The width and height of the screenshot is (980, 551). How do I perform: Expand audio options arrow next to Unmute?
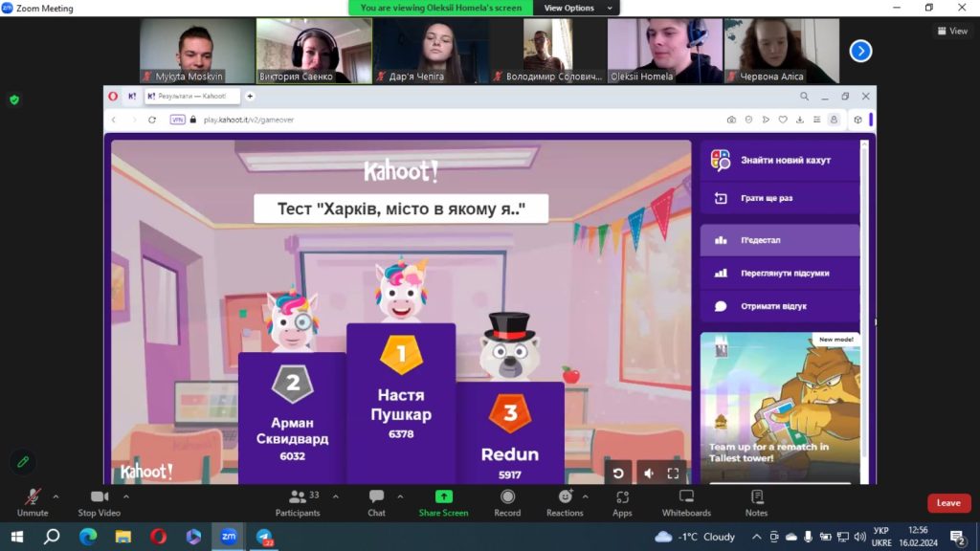(x=56, y=497)
